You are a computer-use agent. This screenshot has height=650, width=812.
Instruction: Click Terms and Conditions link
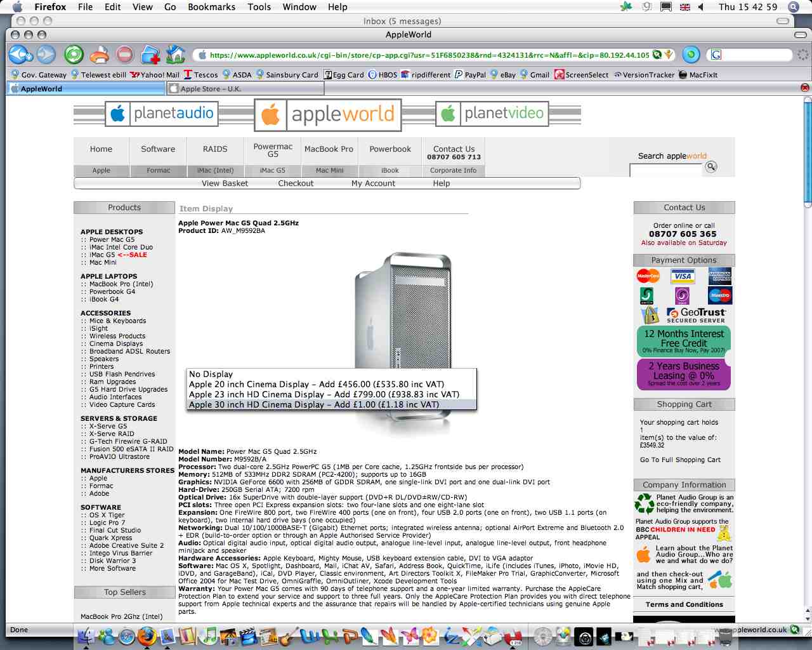pyautogui.click(x=684, y=604)
